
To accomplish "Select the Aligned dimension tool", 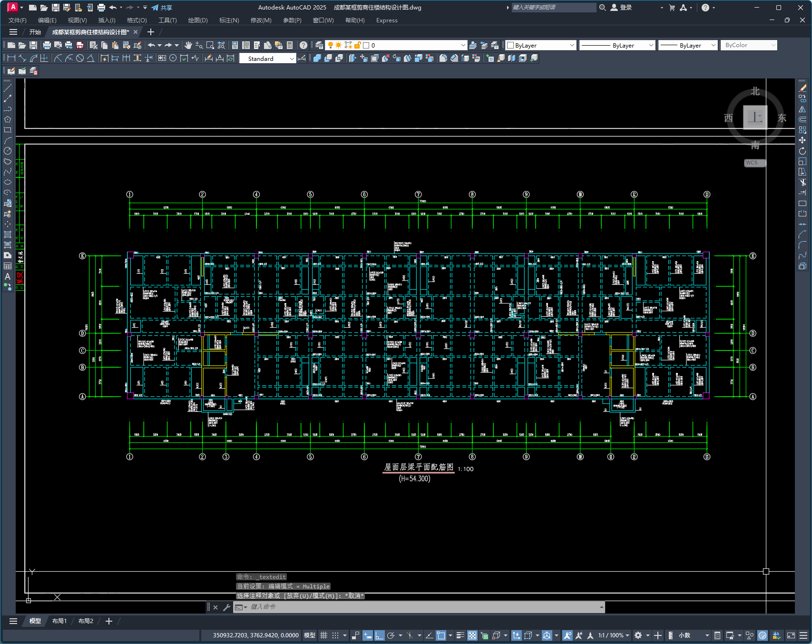I will tap(22, 58).
